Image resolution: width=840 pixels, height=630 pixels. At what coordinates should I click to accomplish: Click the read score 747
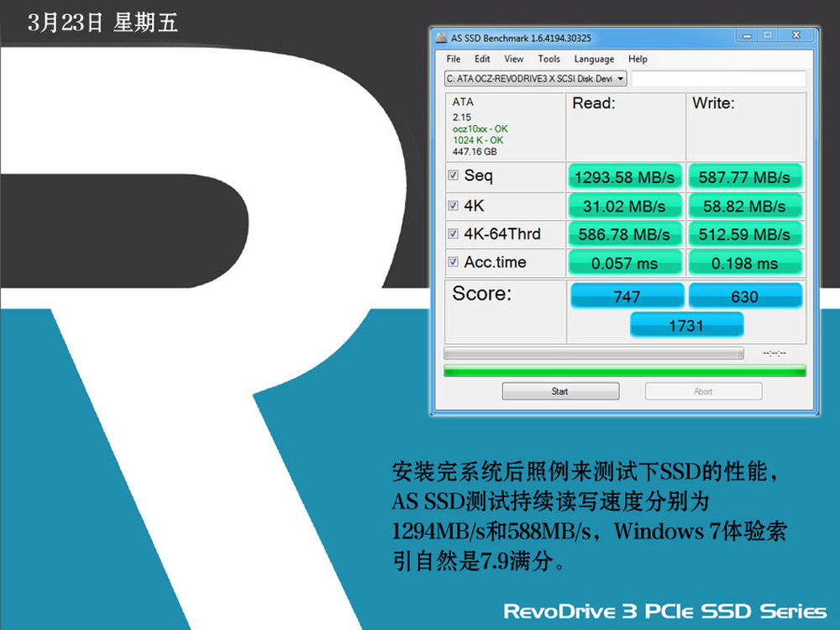pos(627,296)
